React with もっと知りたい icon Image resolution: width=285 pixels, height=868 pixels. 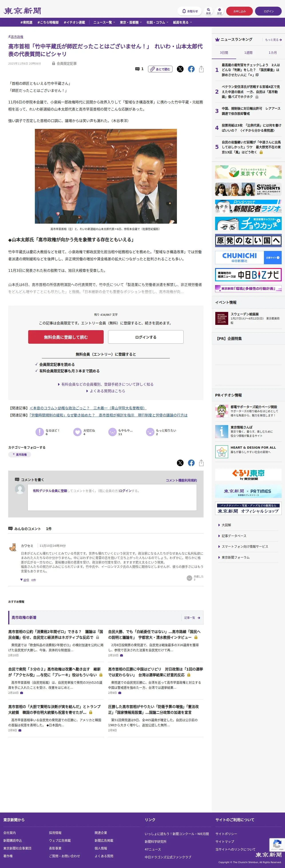[x=150, y=432]
